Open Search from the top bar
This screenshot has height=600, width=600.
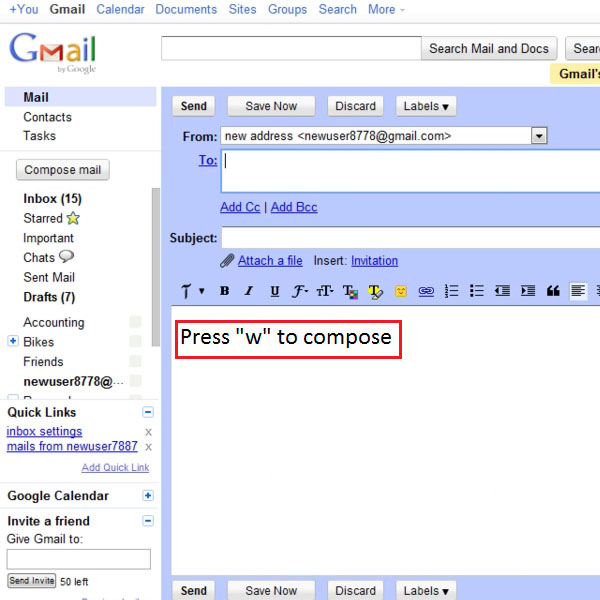(338, 9)
